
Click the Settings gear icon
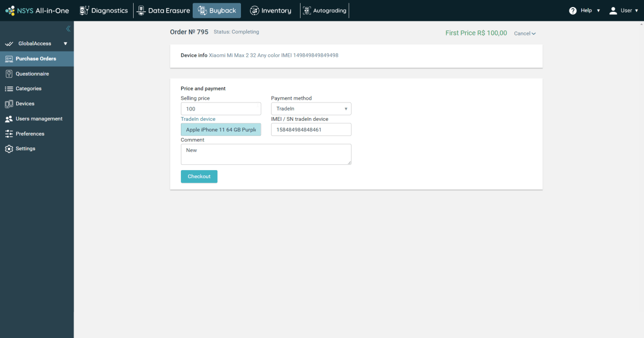(9, 149)
